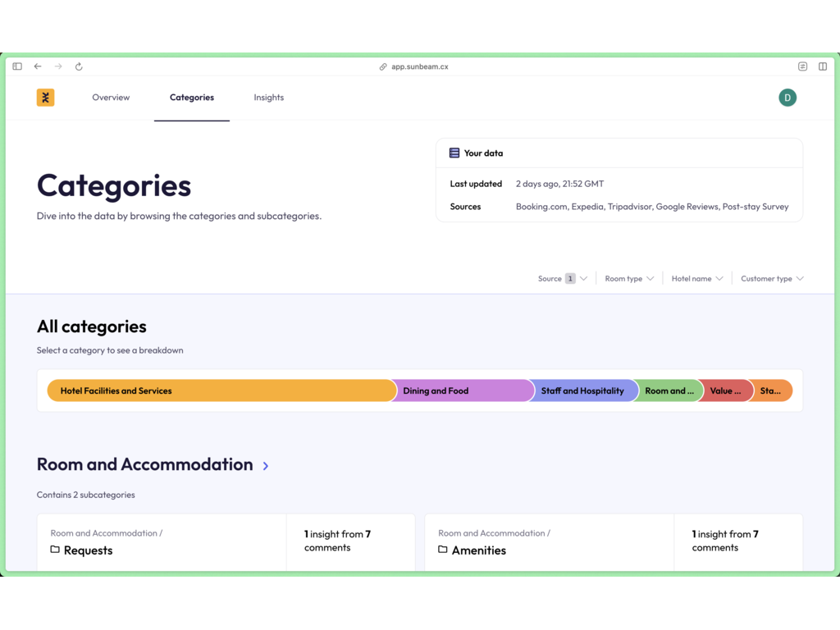
Task: Click the Requests folder icon
Action: pos(55,550)
